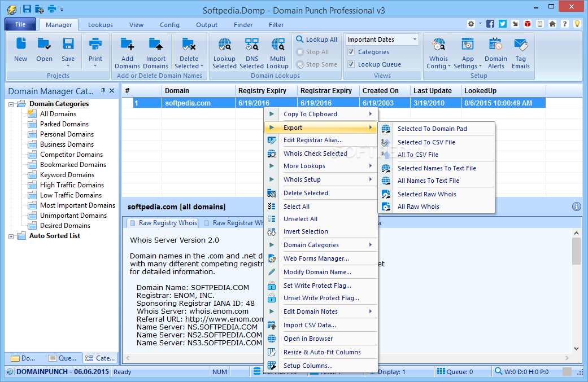Click whois horizontal scrollbar left arrow
This screenshot has height=382, width=588.
128,358
